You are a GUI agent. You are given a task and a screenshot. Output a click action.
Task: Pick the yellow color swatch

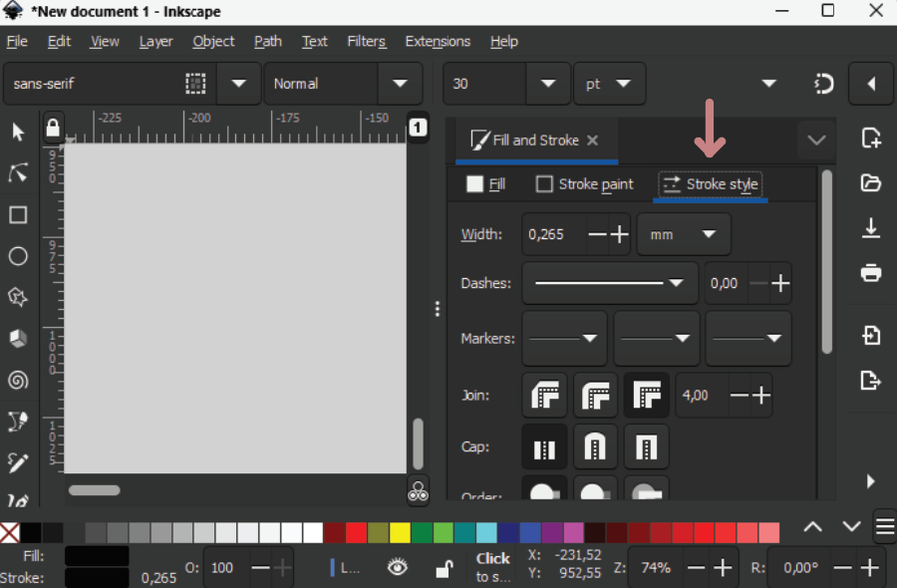click(400, 532)
